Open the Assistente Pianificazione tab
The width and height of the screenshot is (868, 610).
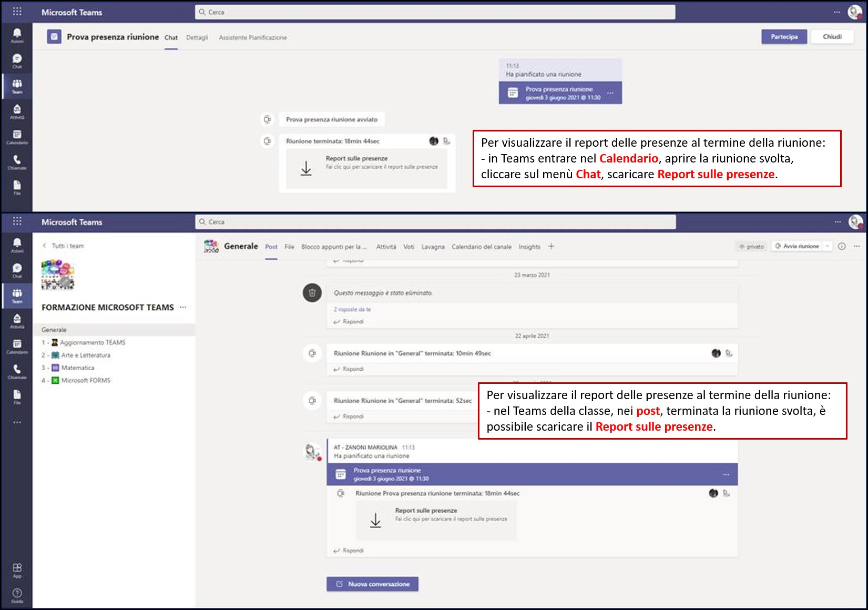coord(253,37)
